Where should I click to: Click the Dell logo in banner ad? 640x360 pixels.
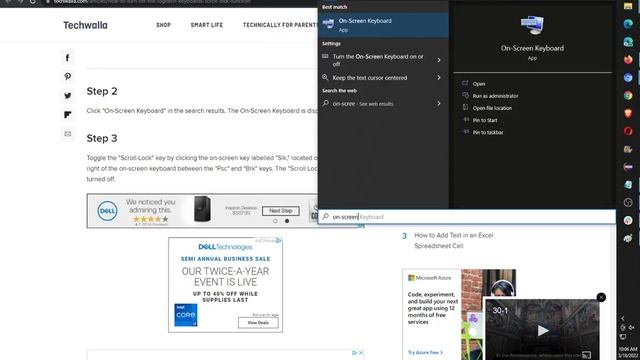tap(107, 211)
